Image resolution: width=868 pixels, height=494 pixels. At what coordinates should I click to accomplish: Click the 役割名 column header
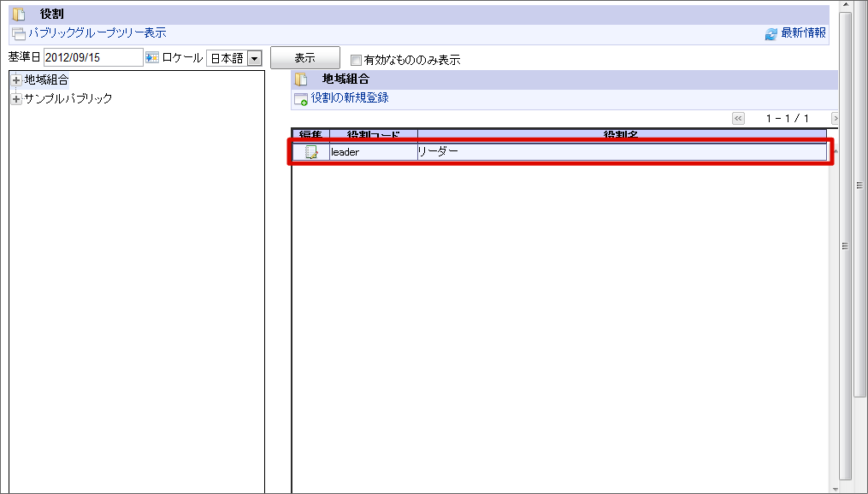point(623,134)
